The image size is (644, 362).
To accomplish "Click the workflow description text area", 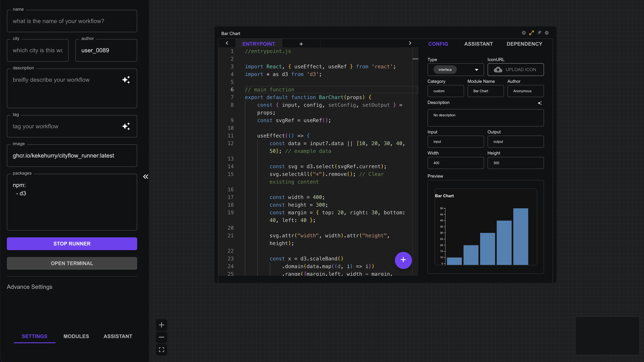I will [x=72, y=88].
